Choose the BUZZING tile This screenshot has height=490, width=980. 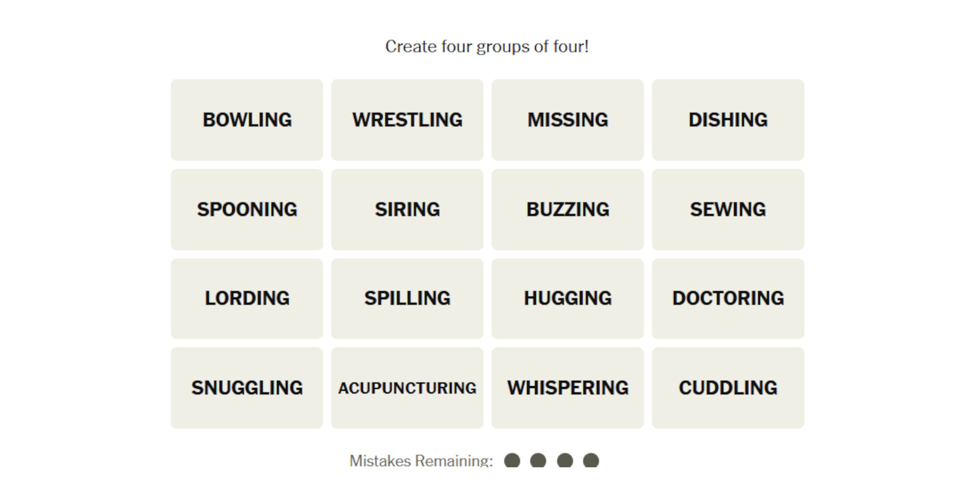(x=568, y=209)
